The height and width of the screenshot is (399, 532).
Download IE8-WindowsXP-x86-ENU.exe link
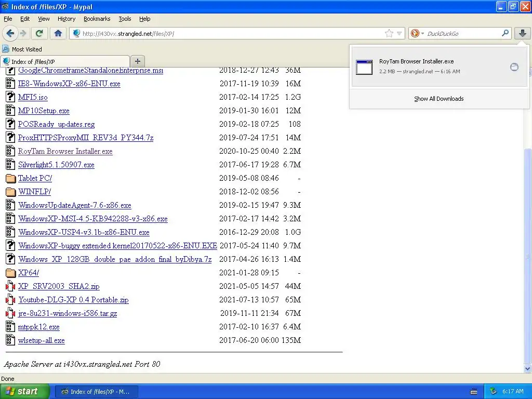pyautogui.click(x=69, y=84)
